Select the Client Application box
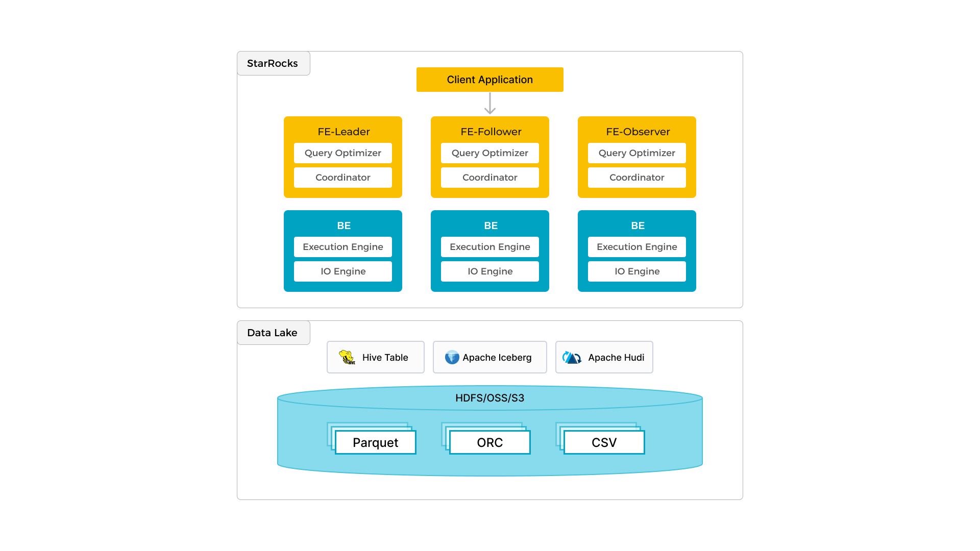The height and width of the screenshot is (551, 980). pos(489,80)
